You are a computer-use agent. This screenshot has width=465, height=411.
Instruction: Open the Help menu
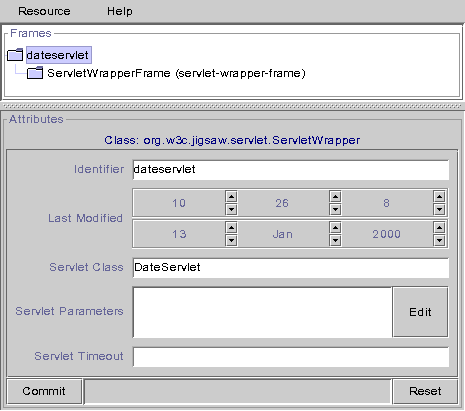click(x=120, y=11)
